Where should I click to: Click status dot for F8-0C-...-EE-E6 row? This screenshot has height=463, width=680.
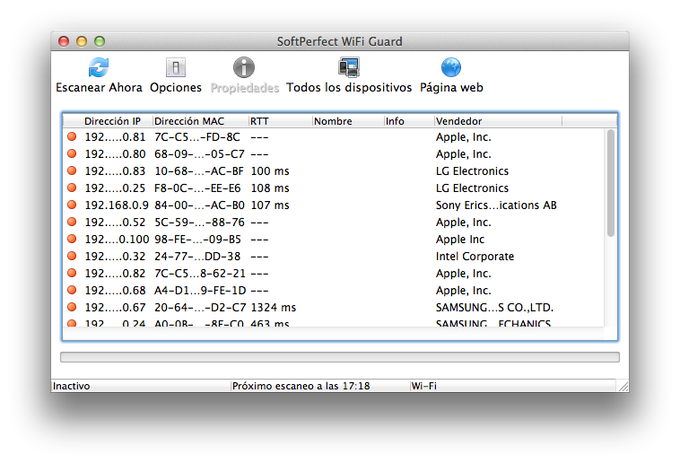(x=72, y=188)
